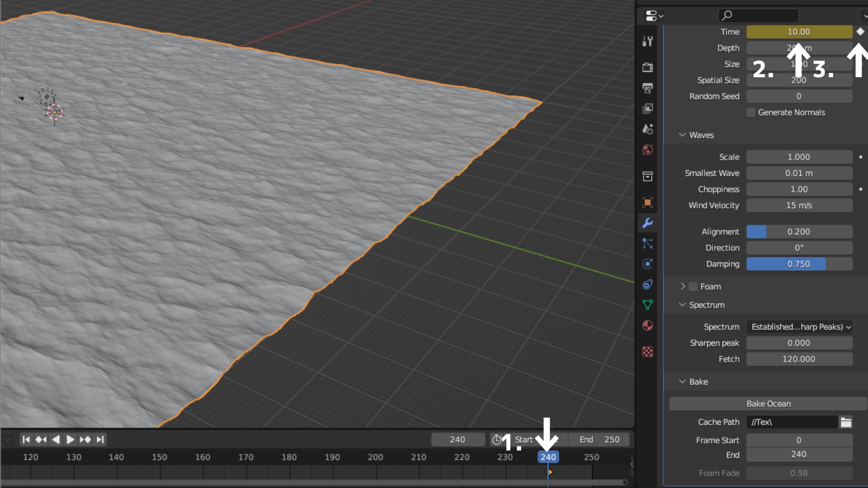Screen dimensions: 868x488
Task: Toggle keyframe diamond next to Time
Action: pyautogui.click(x=860, y=32)
